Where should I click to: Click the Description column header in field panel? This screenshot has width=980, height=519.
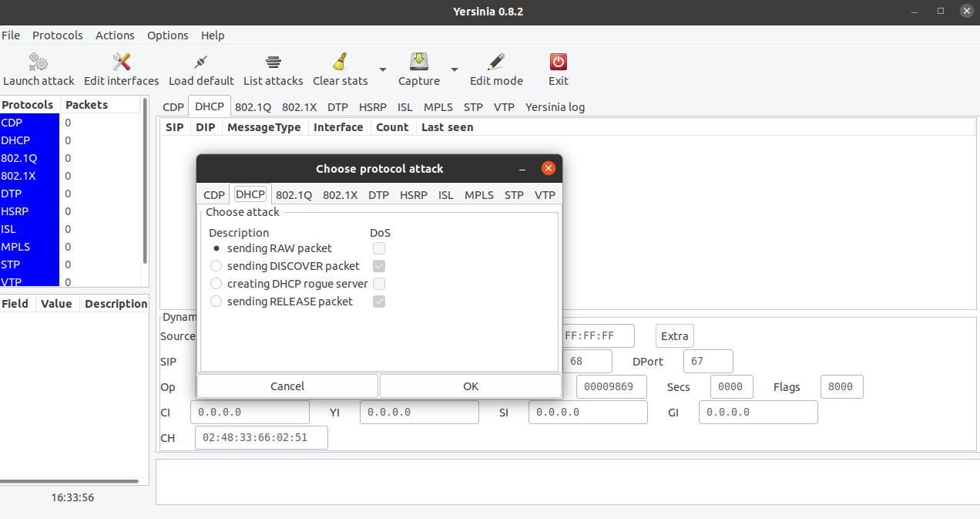coord(116,304)
